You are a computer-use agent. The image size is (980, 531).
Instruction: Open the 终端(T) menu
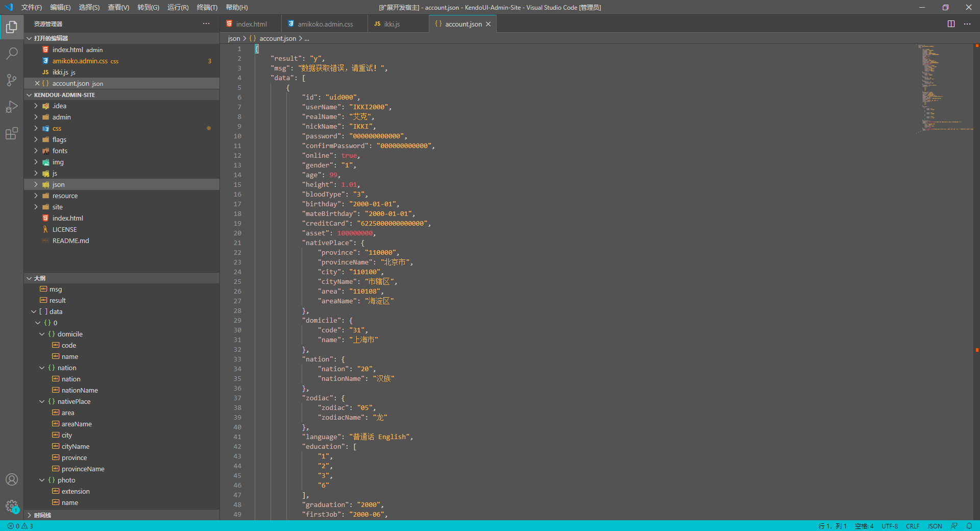[207, 7]
